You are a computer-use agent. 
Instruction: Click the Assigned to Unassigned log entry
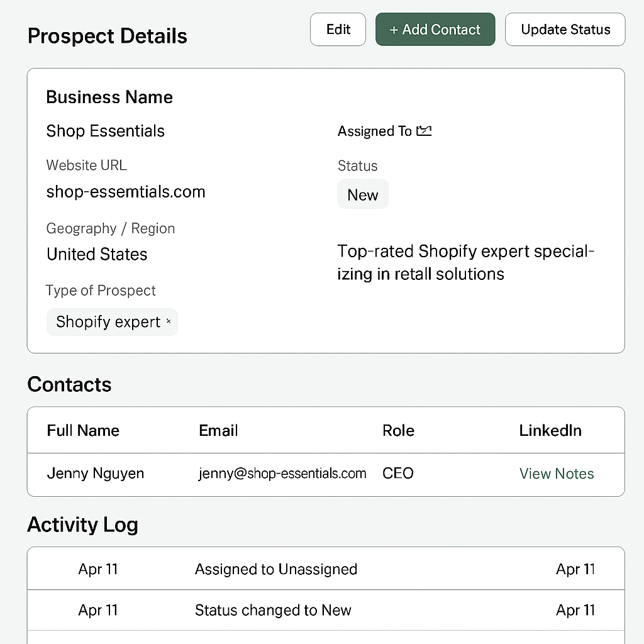[x=275, y=569]
